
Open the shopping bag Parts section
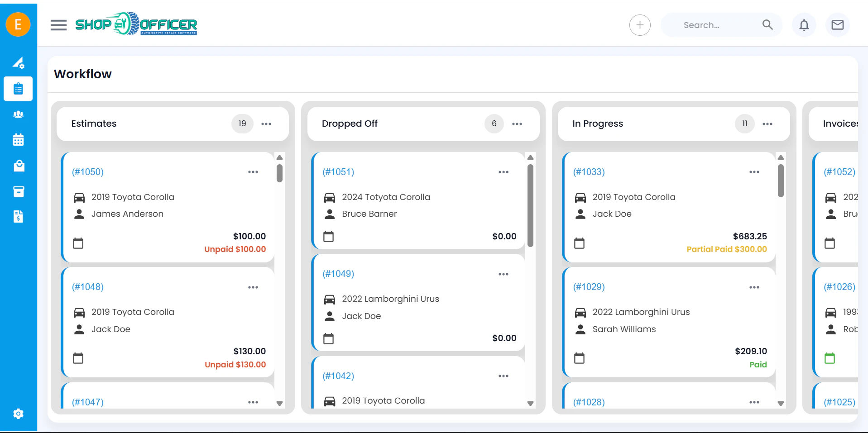point(18,166)
